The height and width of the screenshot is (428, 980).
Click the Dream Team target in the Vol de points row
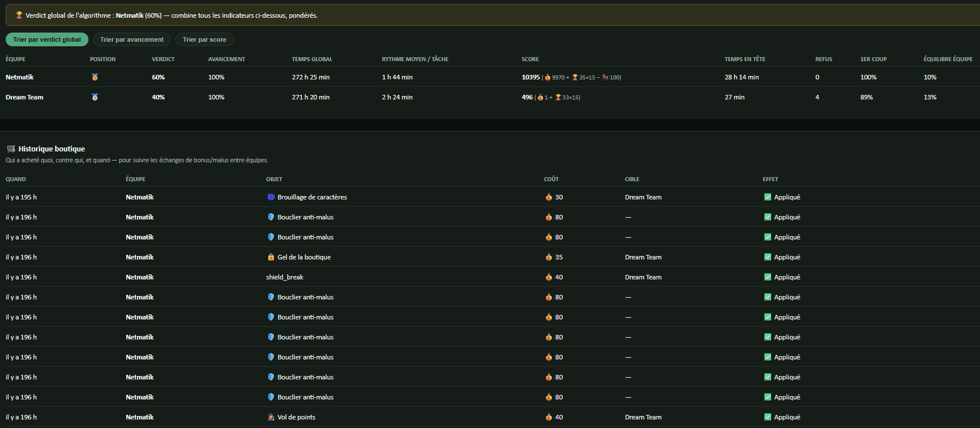643,417
